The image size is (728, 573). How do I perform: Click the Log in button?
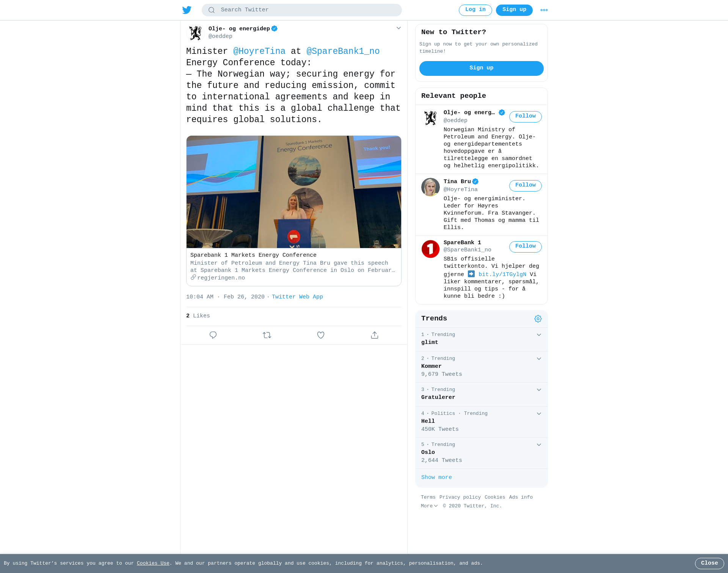(x=475, y=10)
